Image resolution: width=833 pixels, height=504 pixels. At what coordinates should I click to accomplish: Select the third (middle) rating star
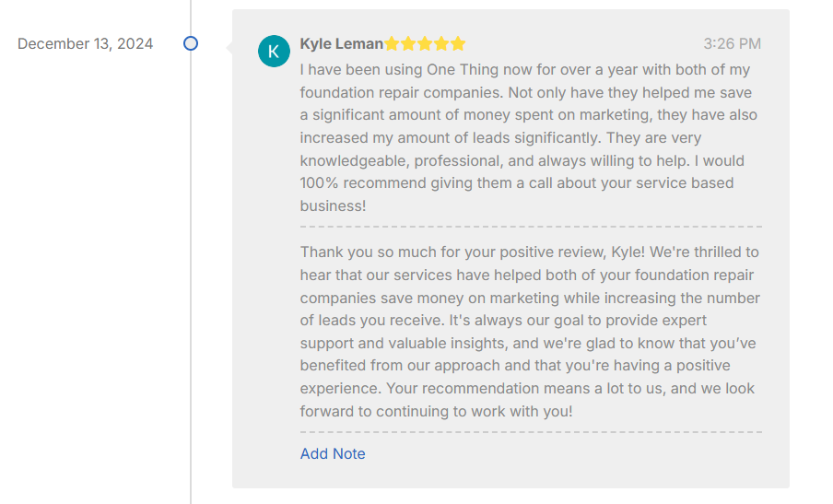(425, 44)
